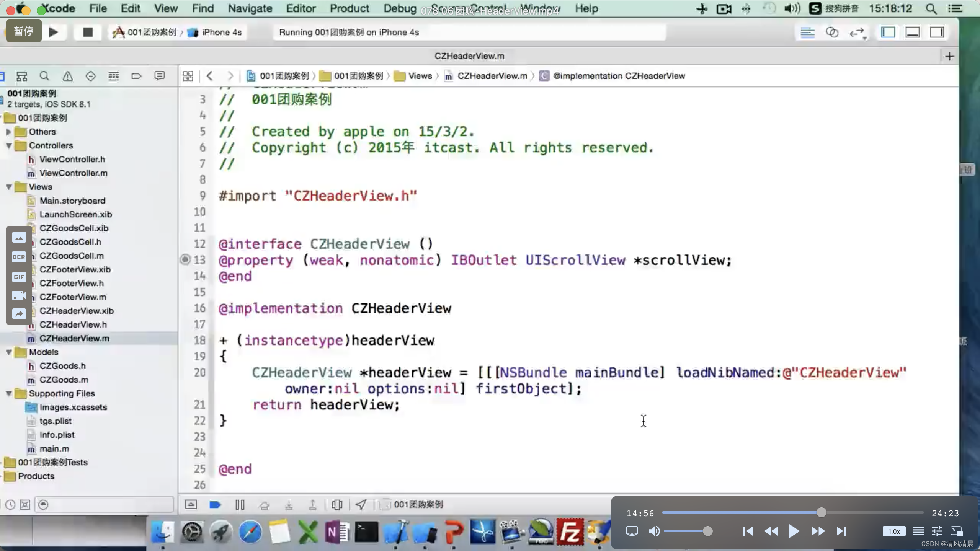Go back in editor history

[209, 76]
